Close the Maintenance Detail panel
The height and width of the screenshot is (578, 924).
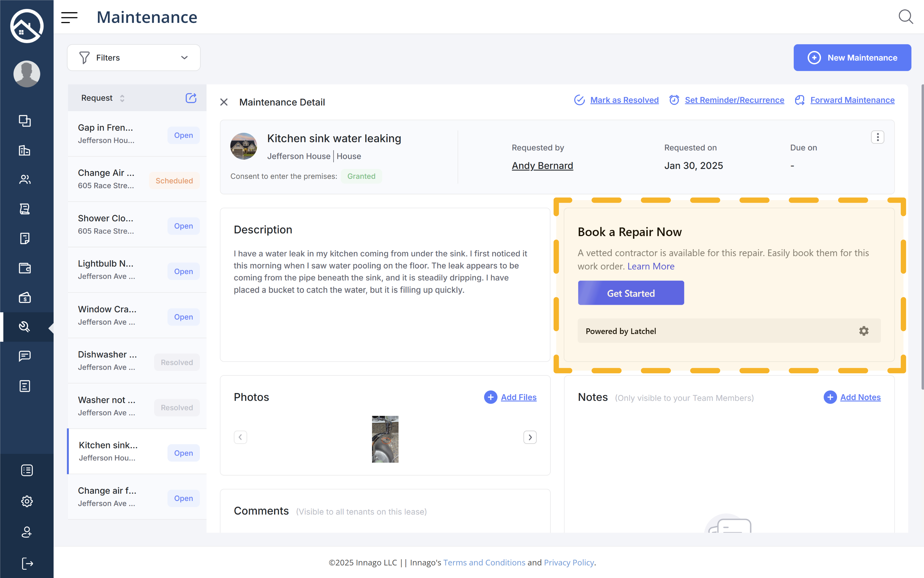224,102
